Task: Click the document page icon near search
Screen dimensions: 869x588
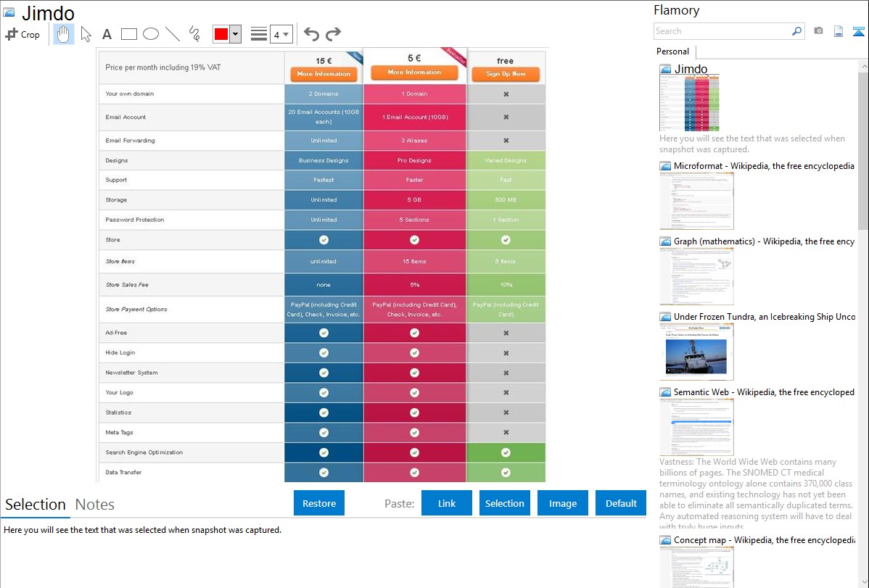Action: [x=839, y=31]
